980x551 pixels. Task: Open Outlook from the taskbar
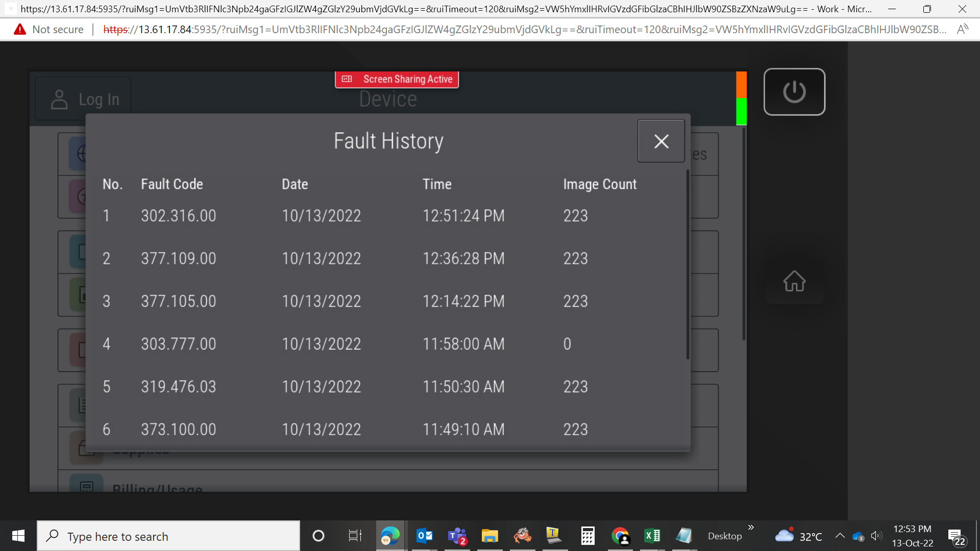click(x=424, y=536)
